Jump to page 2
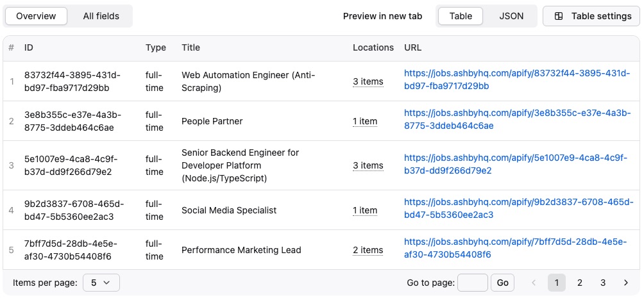 click(580, 283)
